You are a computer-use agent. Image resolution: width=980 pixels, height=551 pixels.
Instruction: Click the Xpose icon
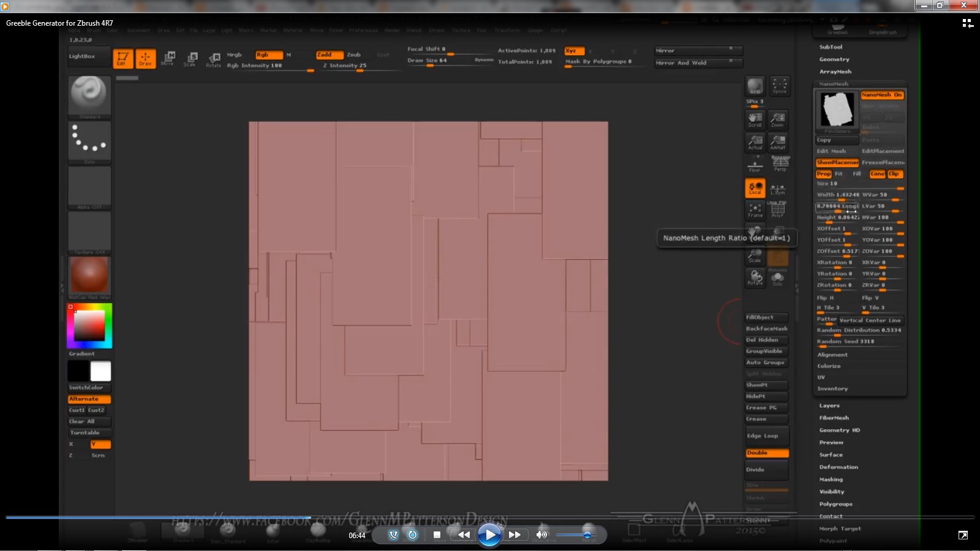coord(779,86)
